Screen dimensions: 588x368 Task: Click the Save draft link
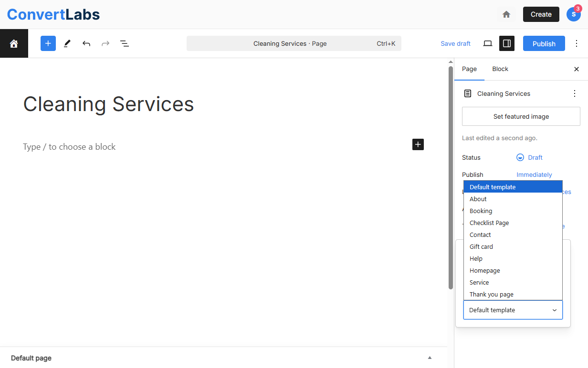pos(455,43)
